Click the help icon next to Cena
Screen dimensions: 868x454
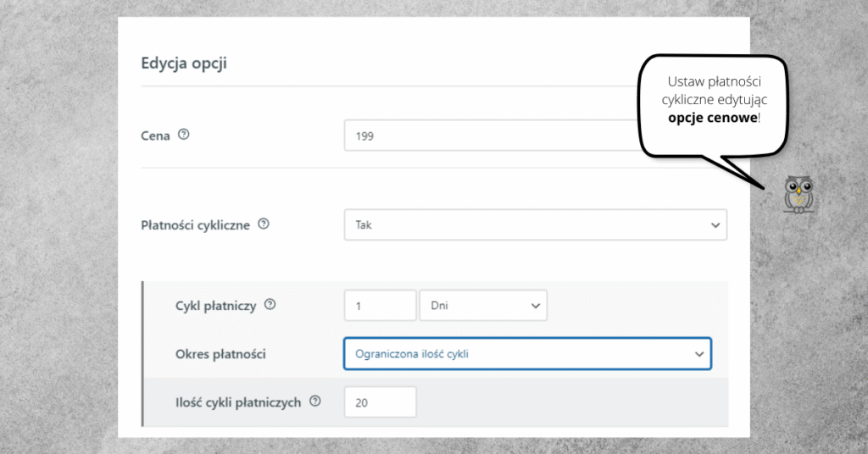[x=184, y=135]
